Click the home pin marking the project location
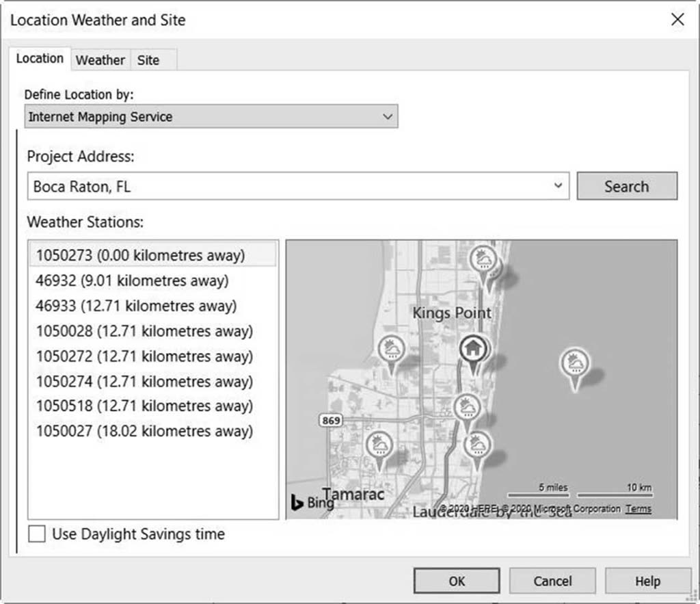Screen dimensions: 700x604 [x=473, y=350]
